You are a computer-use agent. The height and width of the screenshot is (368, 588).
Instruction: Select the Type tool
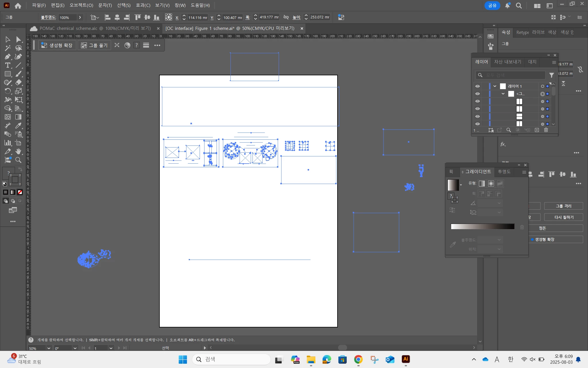pos(8,65)
